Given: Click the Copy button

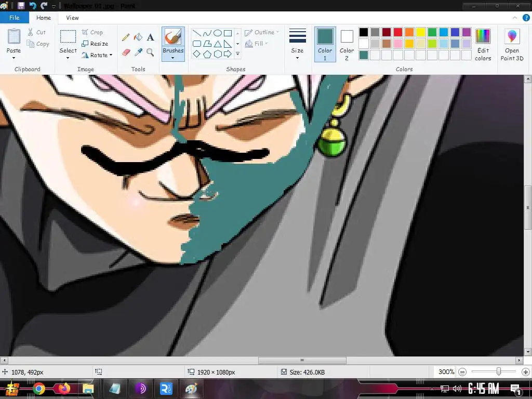Looking at the screenshot, I should pos(38,44).
